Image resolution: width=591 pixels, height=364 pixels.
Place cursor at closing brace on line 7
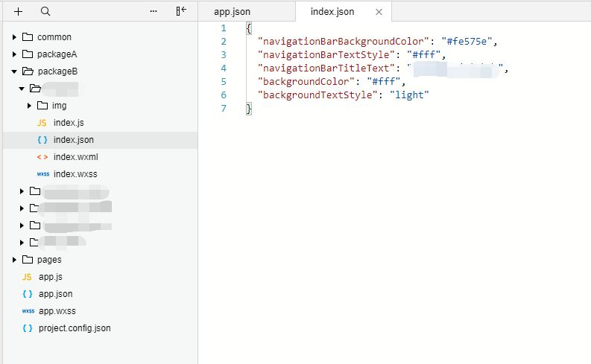pyautogui.click(x=249, y=109)
